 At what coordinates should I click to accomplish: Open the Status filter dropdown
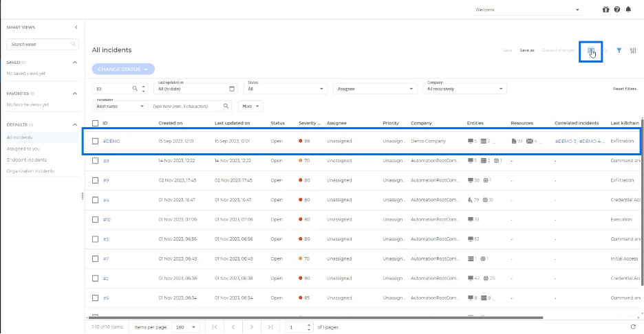pyautogui.click(x=286, y=89)
